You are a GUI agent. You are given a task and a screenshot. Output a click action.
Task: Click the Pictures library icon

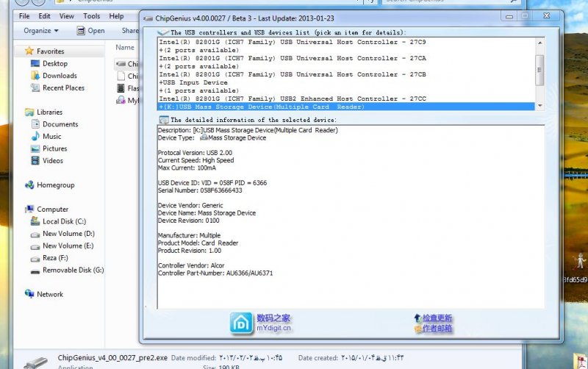coord(35,148)
